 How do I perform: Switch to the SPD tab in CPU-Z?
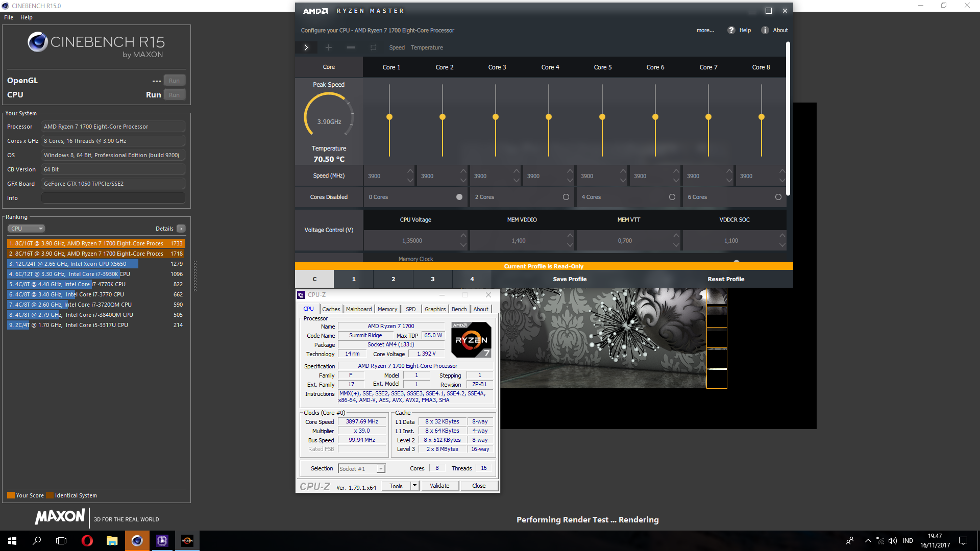pos(410,309)
